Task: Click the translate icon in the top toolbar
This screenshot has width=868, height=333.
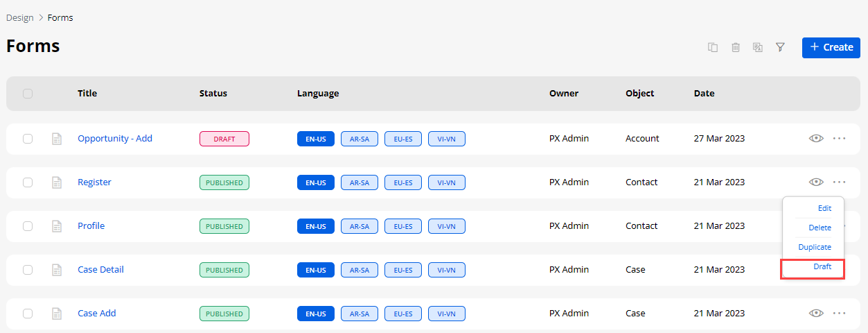Action: point(758,47)
